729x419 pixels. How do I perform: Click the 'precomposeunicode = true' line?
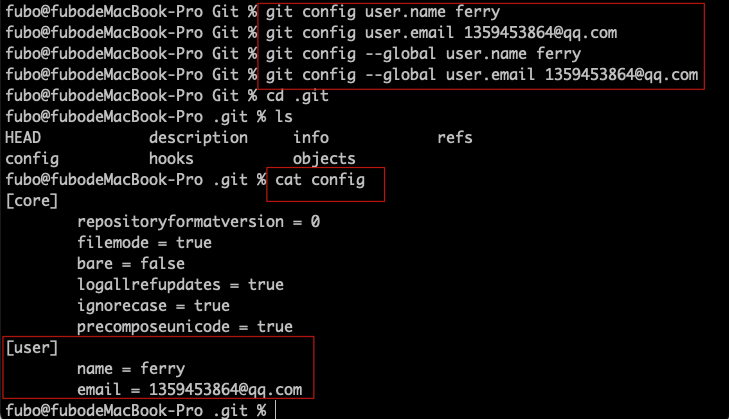[184, 327]
